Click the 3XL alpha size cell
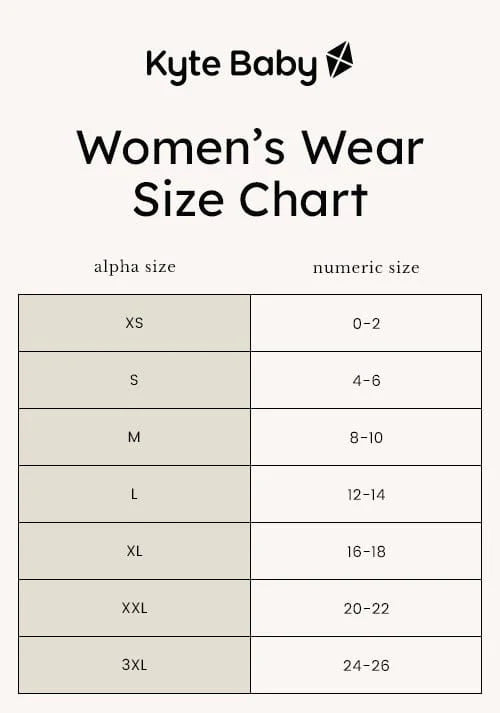 (135, 665)
